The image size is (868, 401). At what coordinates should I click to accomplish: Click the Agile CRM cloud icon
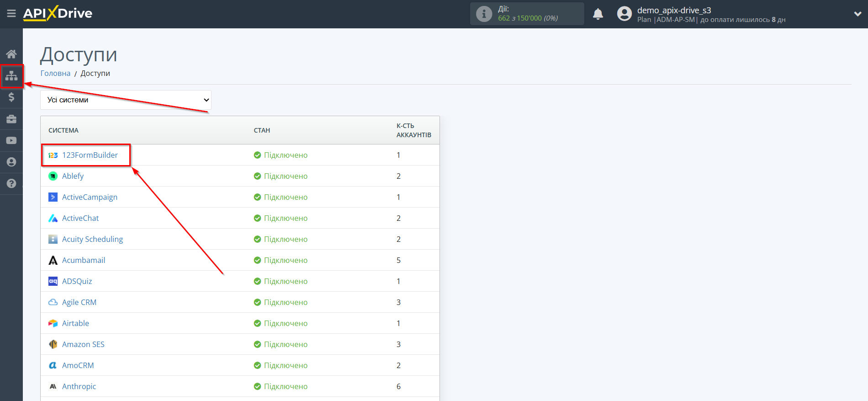click(x=53, y=302)
